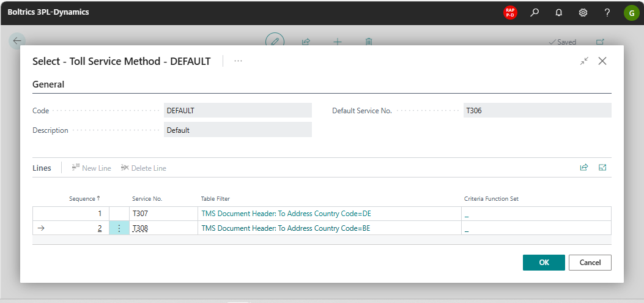Click the Code field showing DEFAULT
This screenshot has width=644, height=303.
(238, 111)
